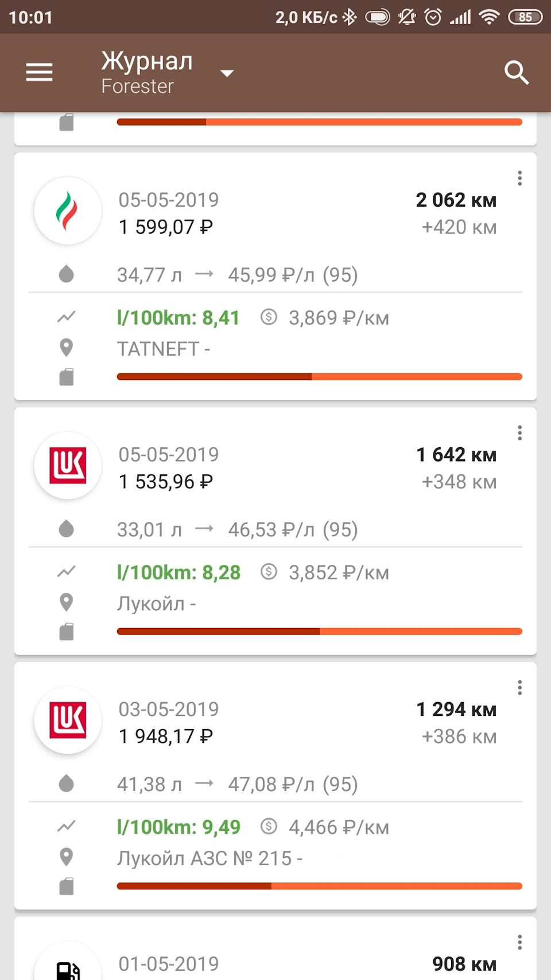This screenshot has width=551, height=980.
Task: Open the 908 км entry's overflow menu
Action: click(x=519, y=942)
